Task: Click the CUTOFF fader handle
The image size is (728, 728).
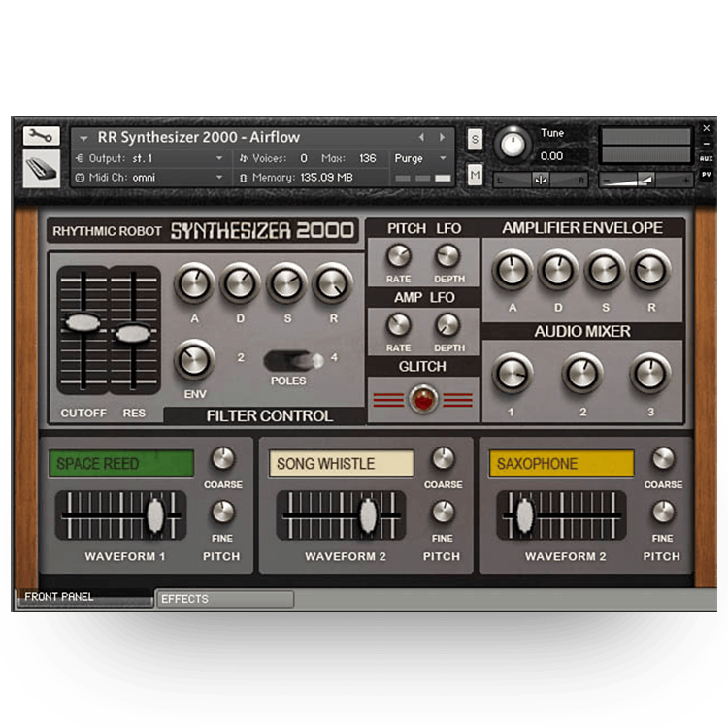Action: (x=83, y=322)
